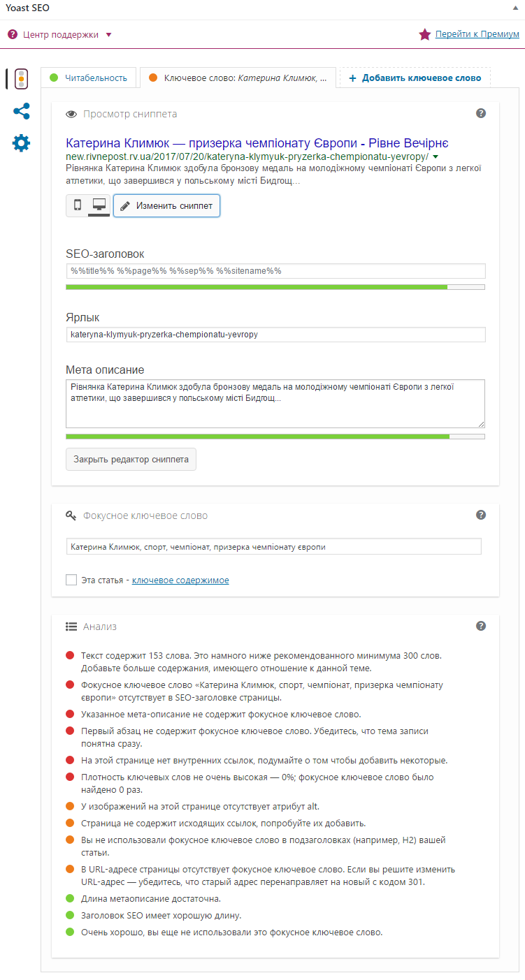Toggle the cornerstone content checkbox
525x980 pixels.
point(71,580)
